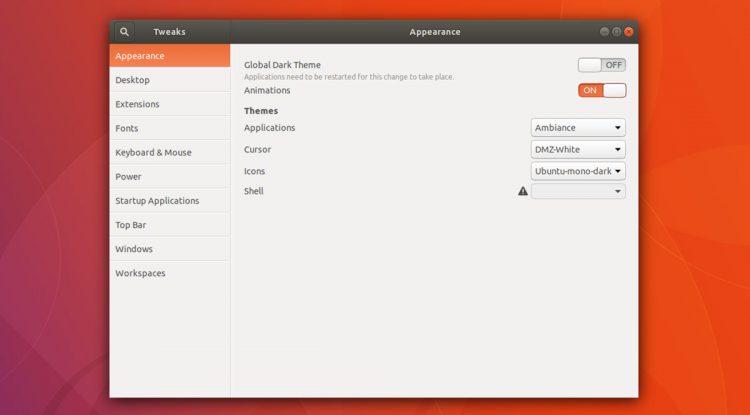The height and width of the screenshot is (415, 750).
Task: Click the Global Dark Theme label
Action: (282, 65)
